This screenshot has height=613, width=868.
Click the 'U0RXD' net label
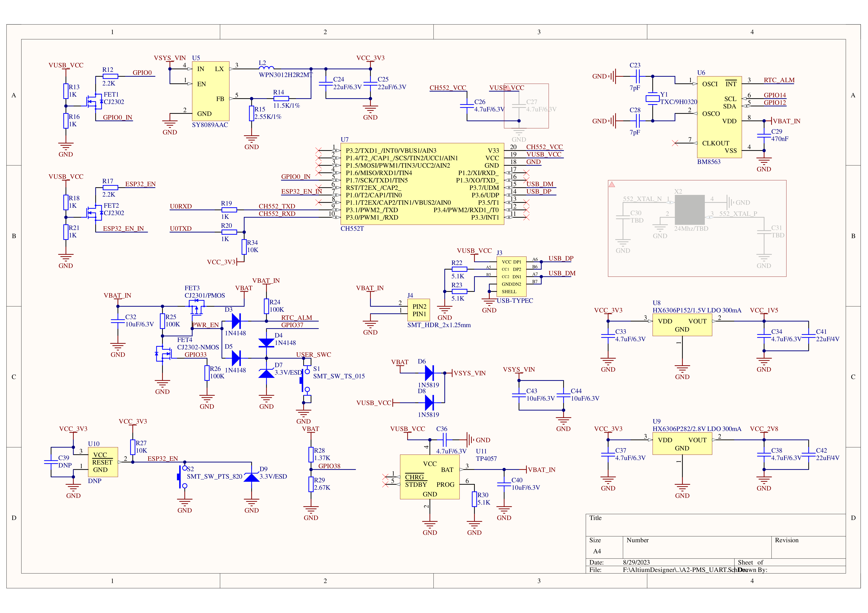(x=181, y=206)
